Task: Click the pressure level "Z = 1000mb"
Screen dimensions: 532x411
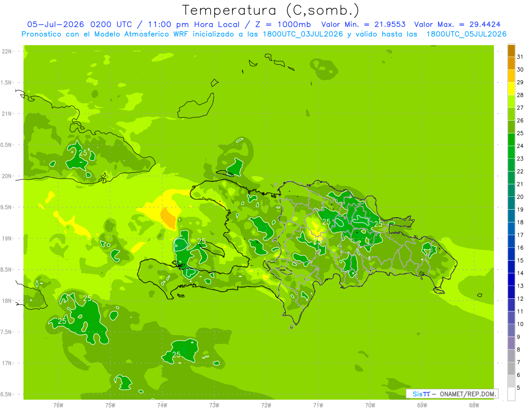Action: (x=282, y=24)
